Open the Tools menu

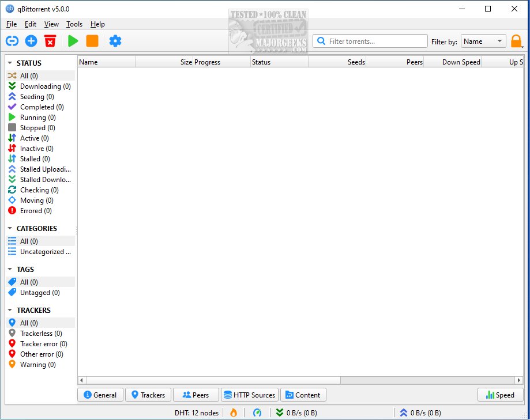click(x=74, y=24)
